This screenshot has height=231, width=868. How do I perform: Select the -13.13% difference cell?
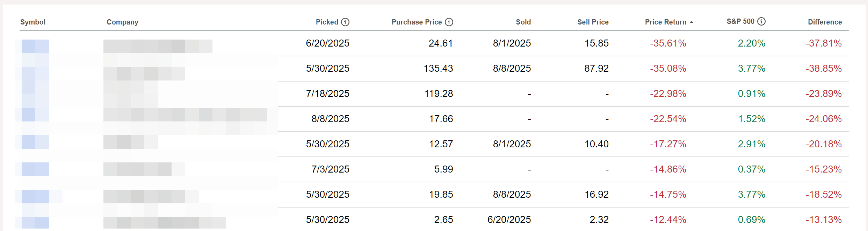coord(823,220)
